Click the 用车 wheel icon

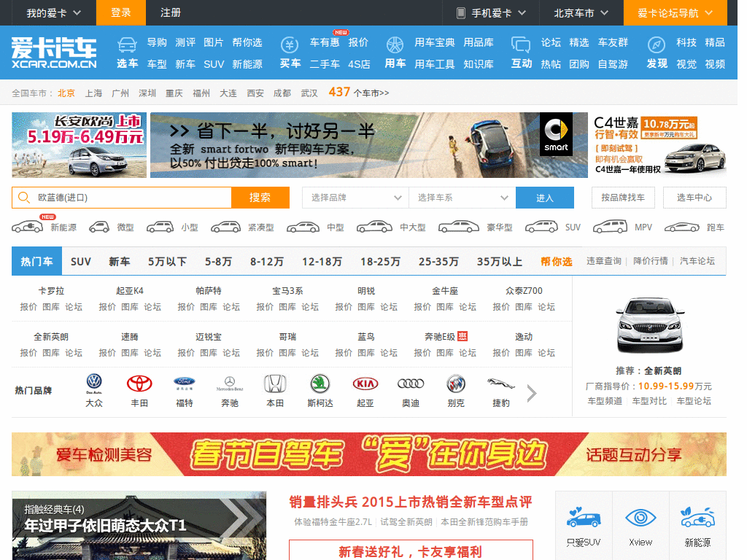point(395,44)
